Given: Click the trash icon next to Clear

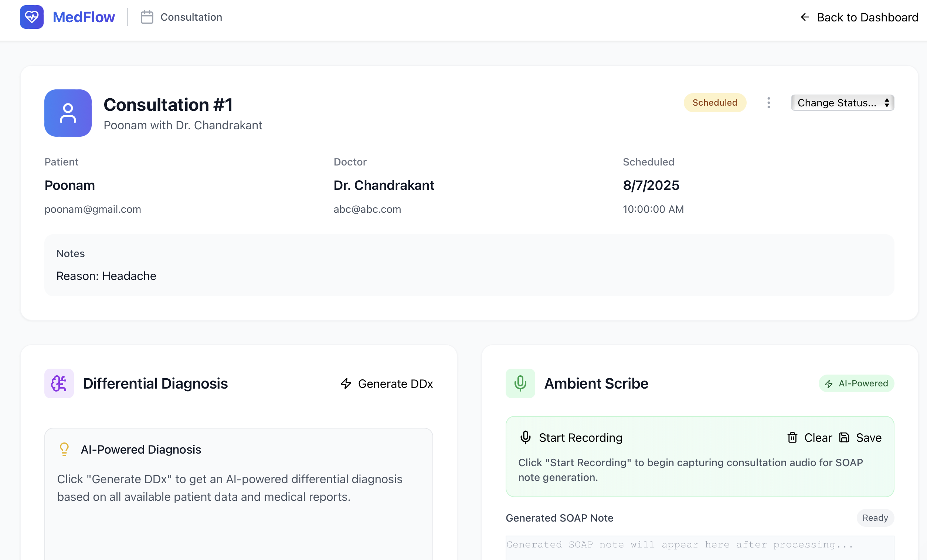Looking at the screenshot, I should pyautogui.click(x=792, y=437).
